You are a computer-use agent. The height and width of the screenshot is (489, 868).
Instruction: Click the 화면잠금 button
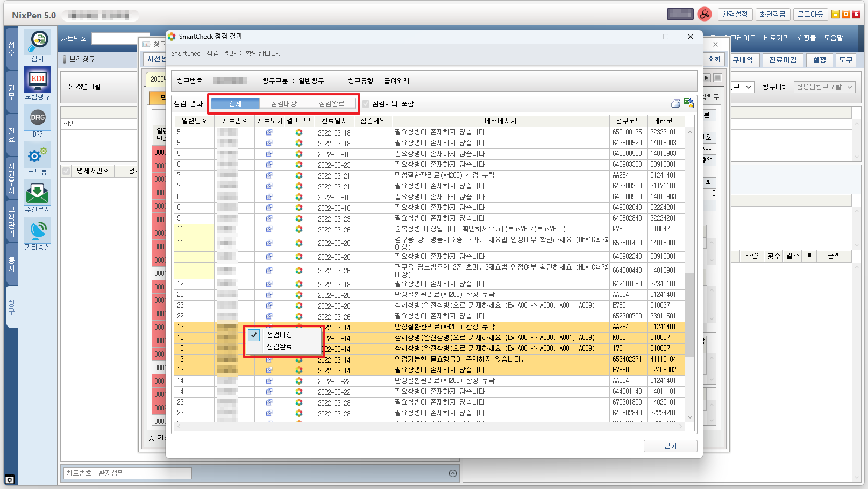(772, 14)
